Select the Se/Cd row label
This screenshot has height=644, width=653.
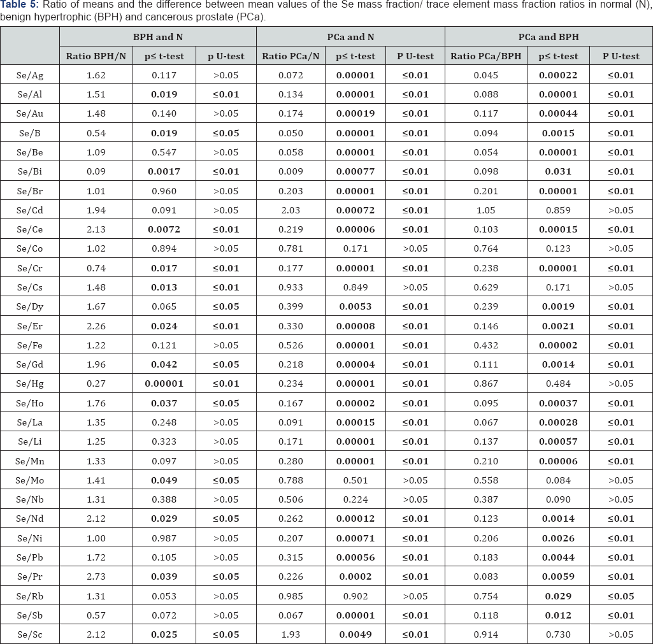click(x=30, y=210)
